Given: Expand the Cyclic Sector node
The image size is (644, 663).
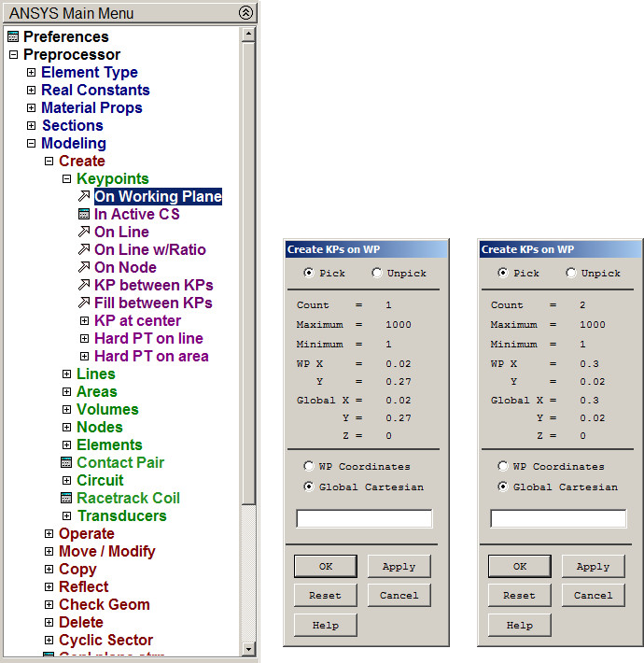Looking at the screenshot, I should coord(49,641).
